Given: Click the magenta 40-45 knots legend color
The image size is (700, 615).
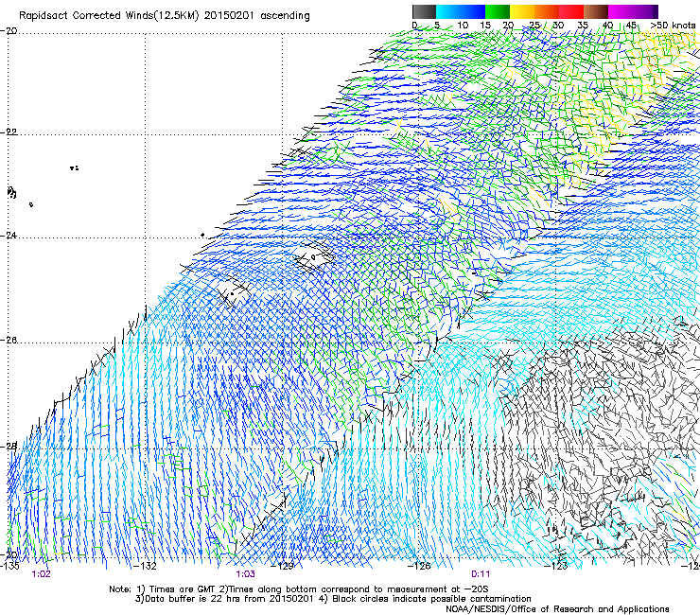Looking at the screenshot, I should pos(621,11).
